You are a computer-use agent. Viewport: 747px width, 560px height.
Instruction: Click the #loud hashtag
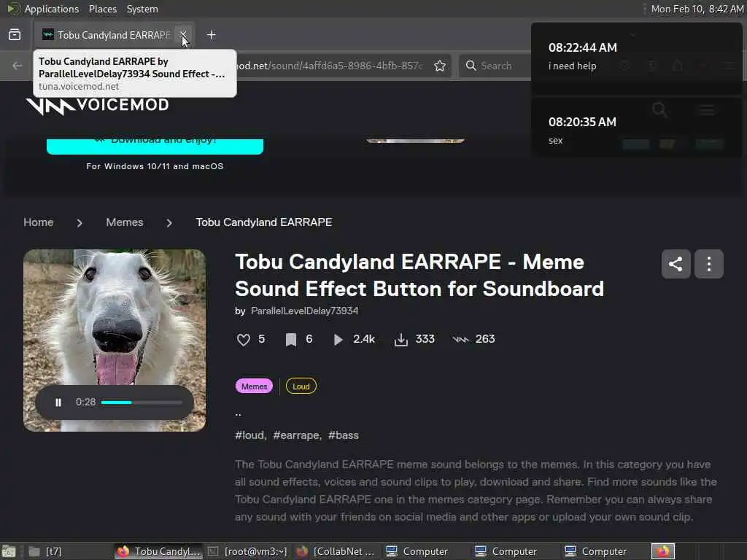coord(249,435)
